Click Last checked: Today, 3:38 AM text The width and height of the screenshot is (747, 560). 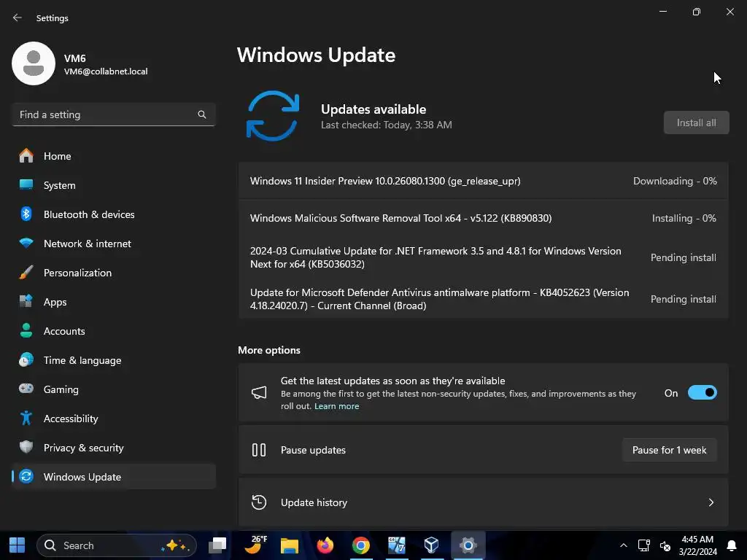tap(387, 125)
